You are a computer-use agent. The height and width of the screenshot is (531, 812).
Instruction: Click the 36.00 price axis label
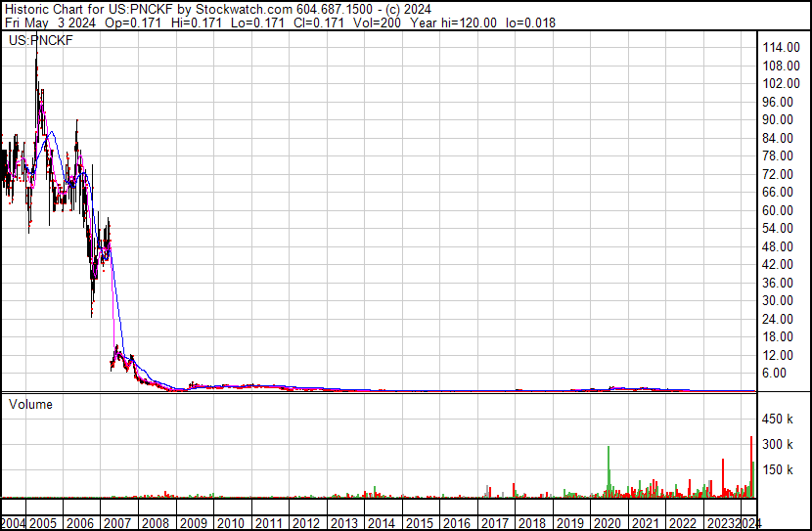778,283
